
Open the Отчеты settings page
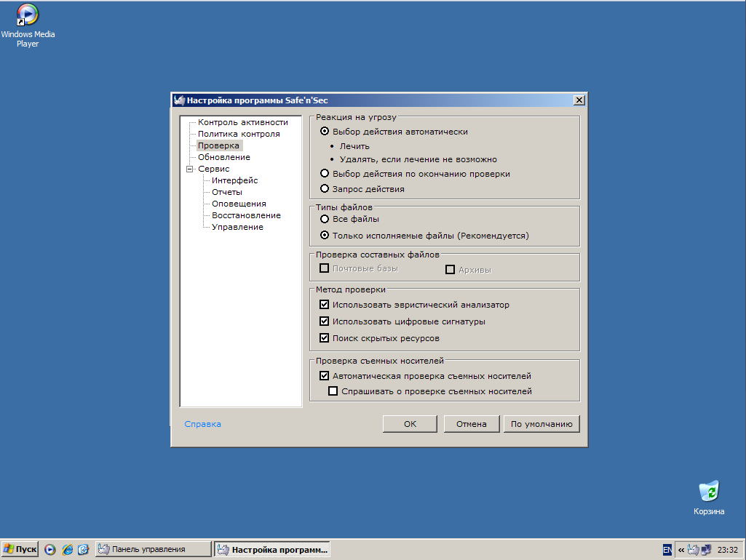227,192
